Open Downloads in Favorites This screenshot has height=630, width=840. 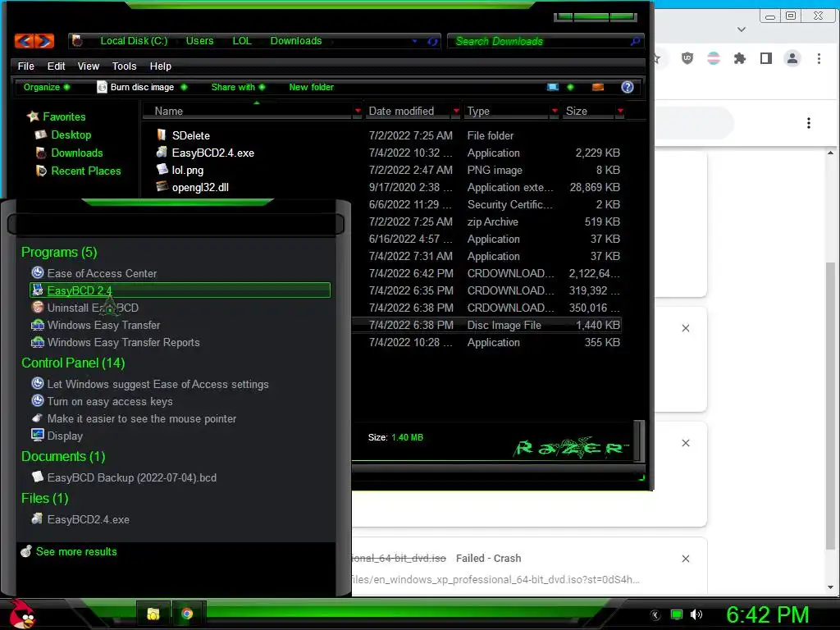point(77,153)
